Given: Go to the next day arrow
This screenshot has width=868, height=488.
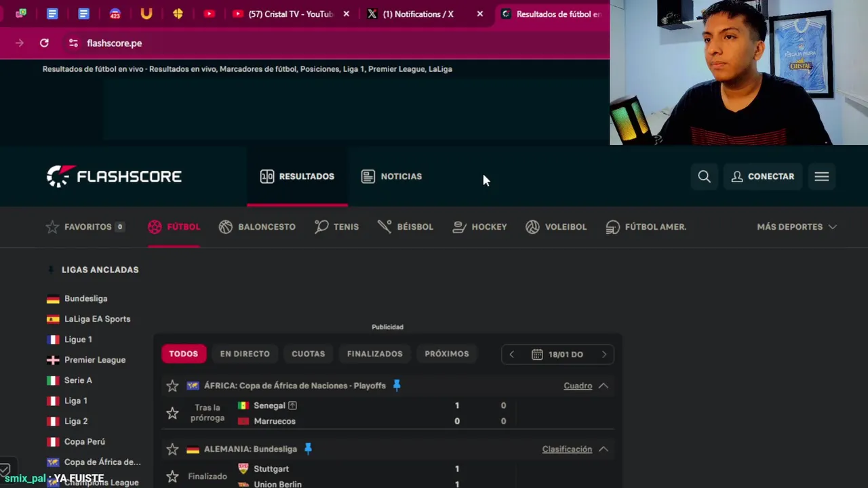Looking at the screenshot, I should (x=604, y=354).
